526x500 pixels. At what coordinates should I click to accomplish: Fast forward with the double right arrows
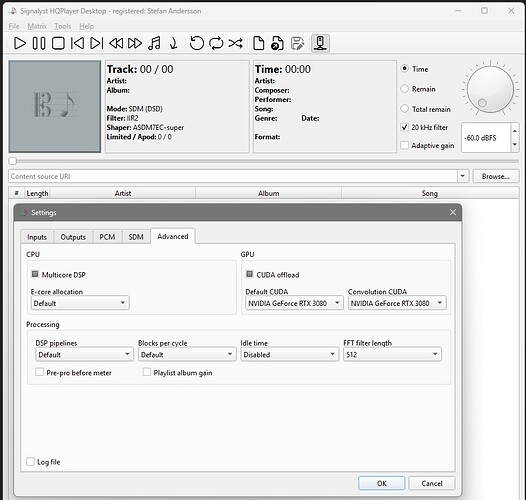coord(135,43)
